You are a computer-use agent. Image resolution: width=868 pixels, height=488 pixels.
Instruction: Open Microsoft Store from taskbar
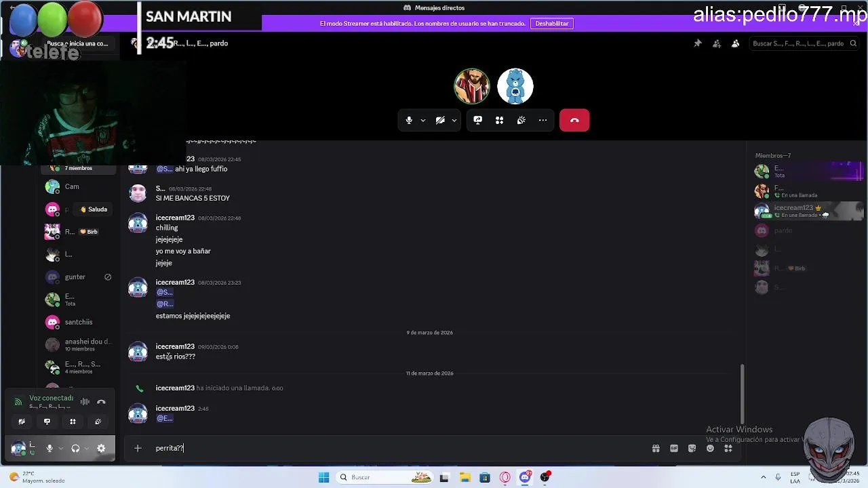pos(484,477)
